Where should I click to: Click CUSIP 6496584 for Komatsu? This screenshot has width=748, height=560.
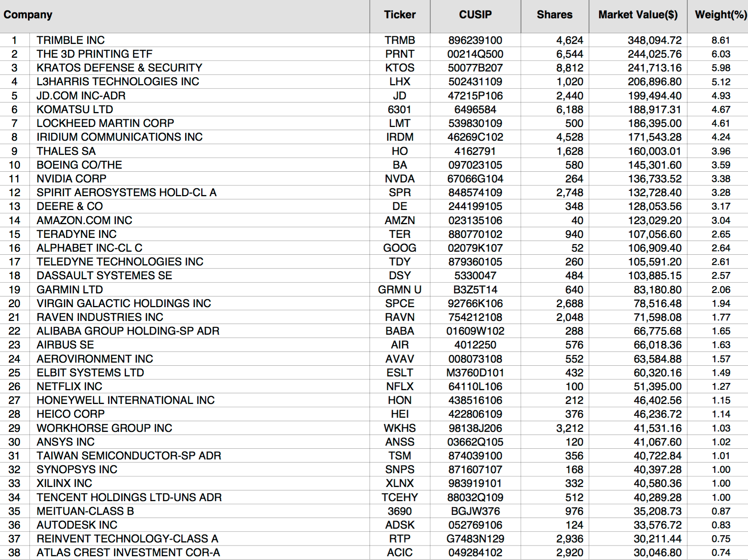coord(475,109)
